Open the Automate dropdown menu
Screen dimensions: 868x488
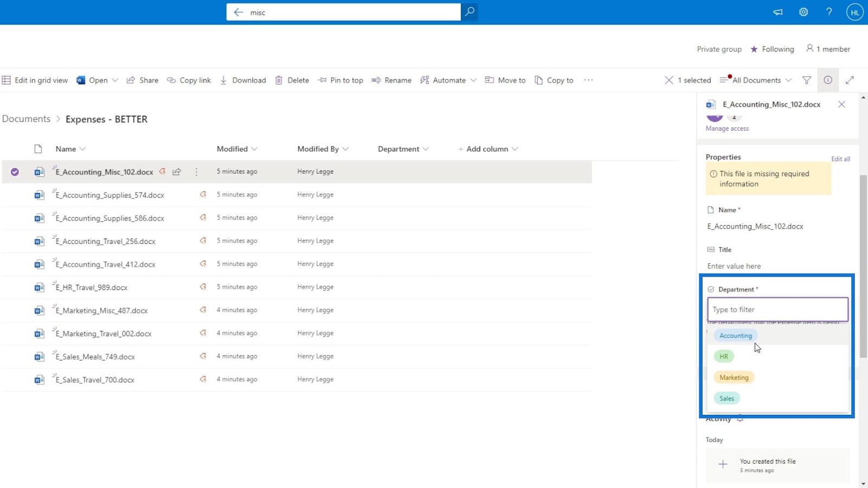[x=449, y=80]
